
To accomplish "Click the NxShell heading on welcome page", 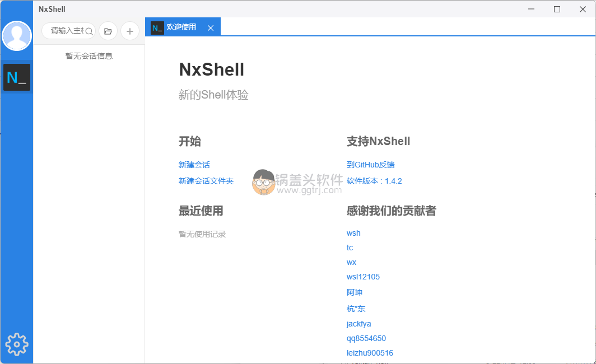I will [x=212, y=69].
